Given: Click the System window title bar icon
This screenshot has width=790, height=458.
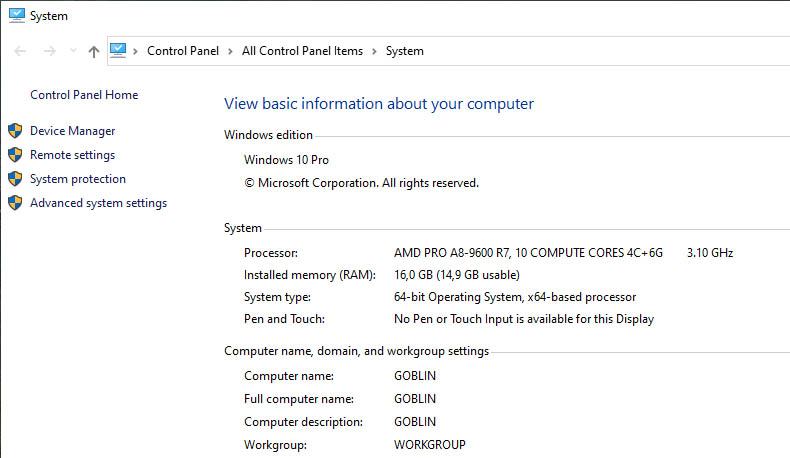Looking at the screenshot, I should point(16,16).
